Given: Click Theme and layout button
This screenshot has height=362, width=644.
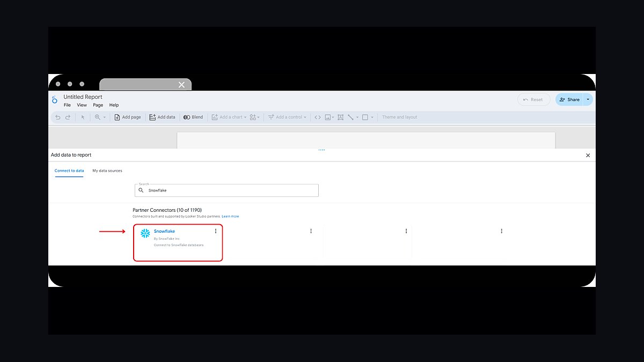Looking at the screenshot, I should click(x=399, y=117).
